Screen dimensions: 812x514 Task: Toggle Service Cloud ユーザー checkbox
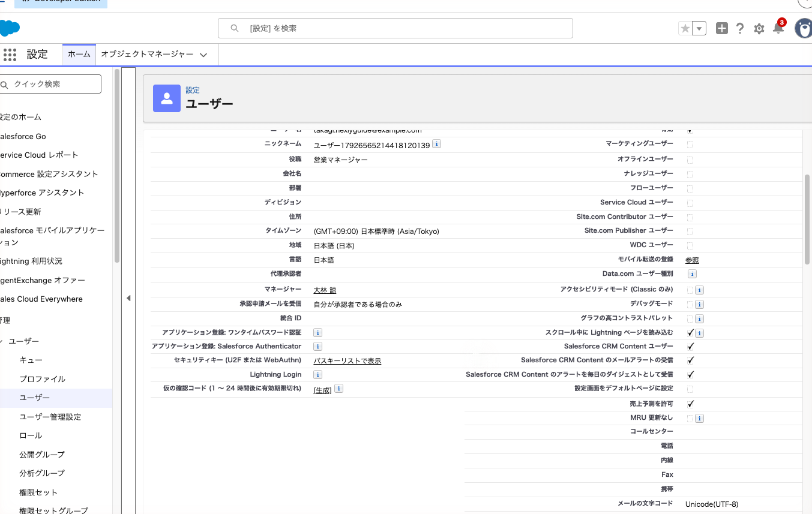690,203
